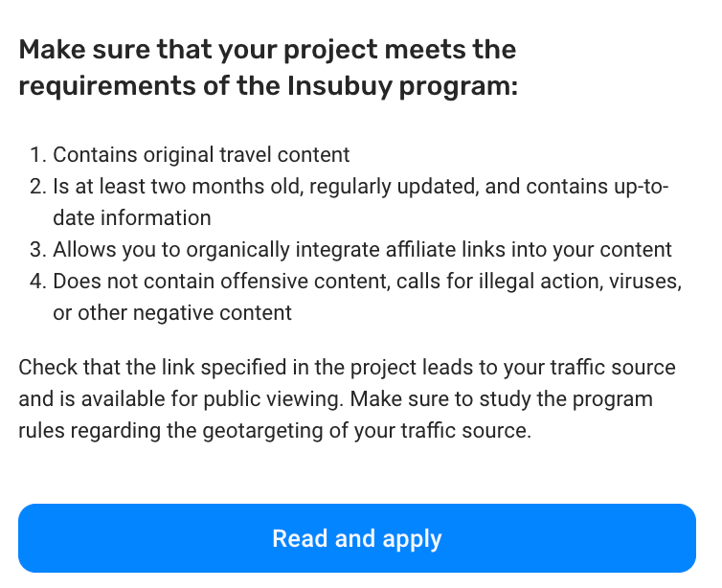
Task: Click requirement 4 about offensive content
Action: 367,297
